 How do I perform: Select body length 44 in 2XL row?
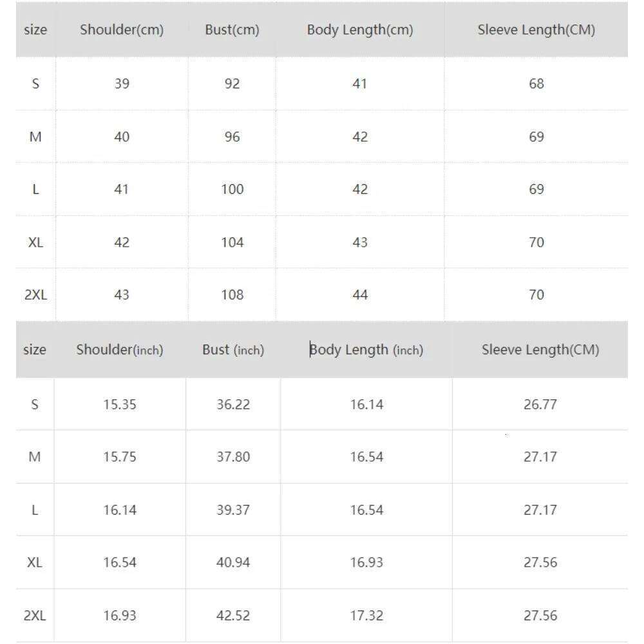pyautogui.click(x=360, y=295)
